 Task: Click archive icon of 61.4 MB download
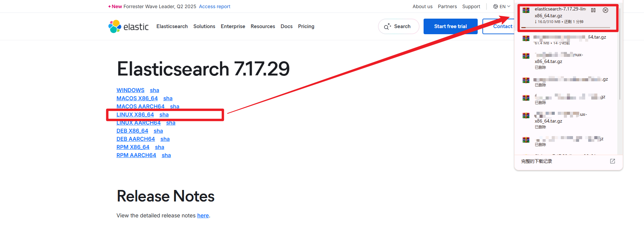click(526, 38)
